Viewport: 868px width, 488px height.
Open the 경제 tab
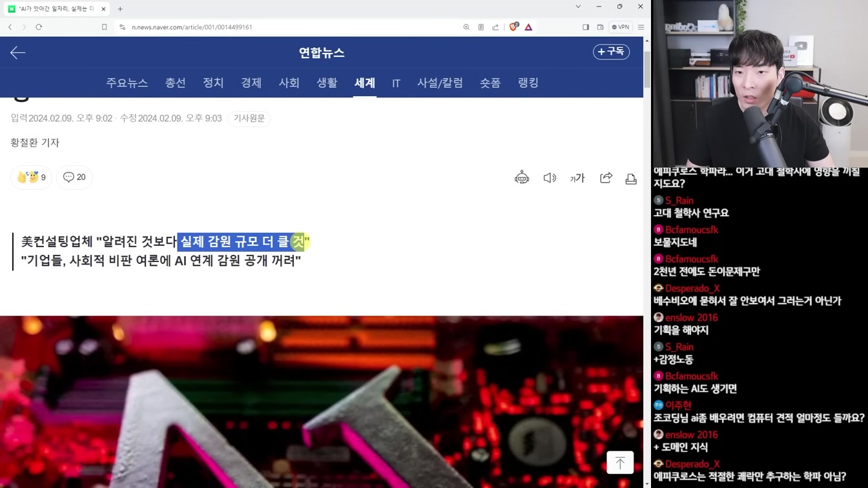[251, 83]
